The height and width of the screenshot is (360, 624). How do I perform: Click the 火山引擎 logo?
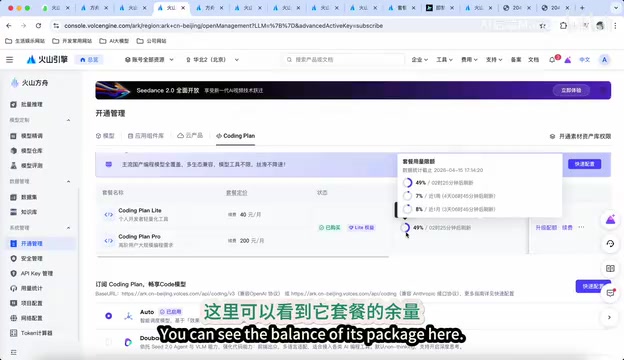pos(47,60)
